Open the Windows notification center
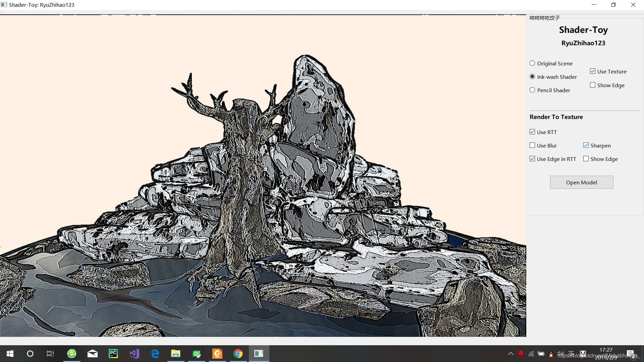This screenshot has width=644, height=362. coord(630,354)
